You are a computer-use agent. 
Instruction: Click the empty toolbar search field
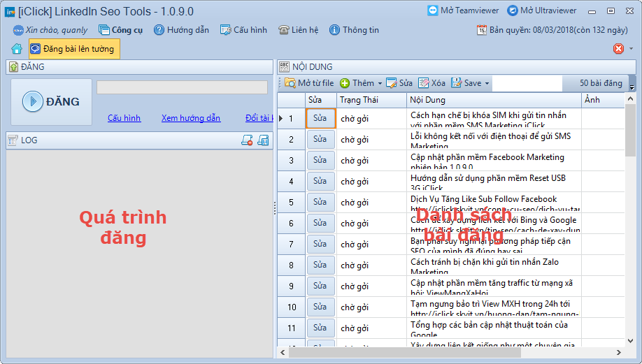click(527, 83)
